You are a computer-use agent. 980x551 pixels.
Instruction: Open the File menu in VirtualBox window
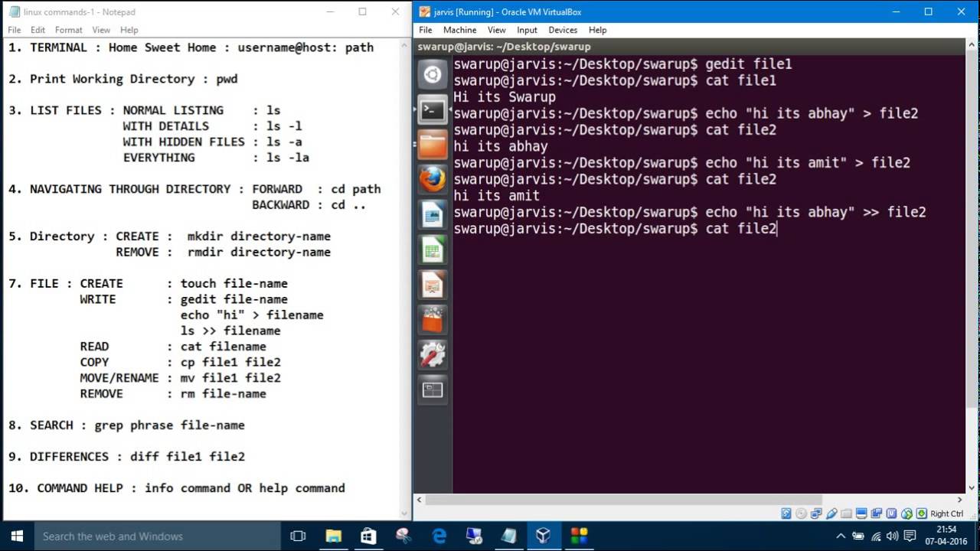426,30
